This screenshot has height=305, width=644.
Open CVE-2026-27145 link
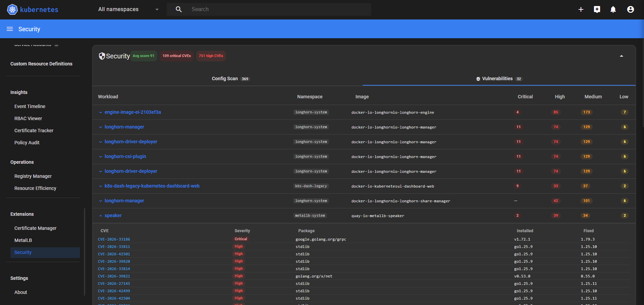point(114,284)
